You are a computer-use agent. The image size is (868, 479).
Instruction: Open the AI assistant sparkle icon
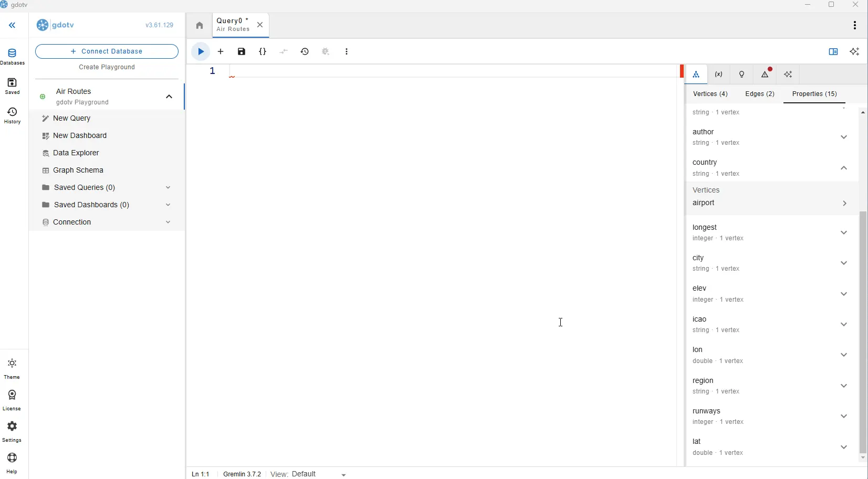(854, 51)
